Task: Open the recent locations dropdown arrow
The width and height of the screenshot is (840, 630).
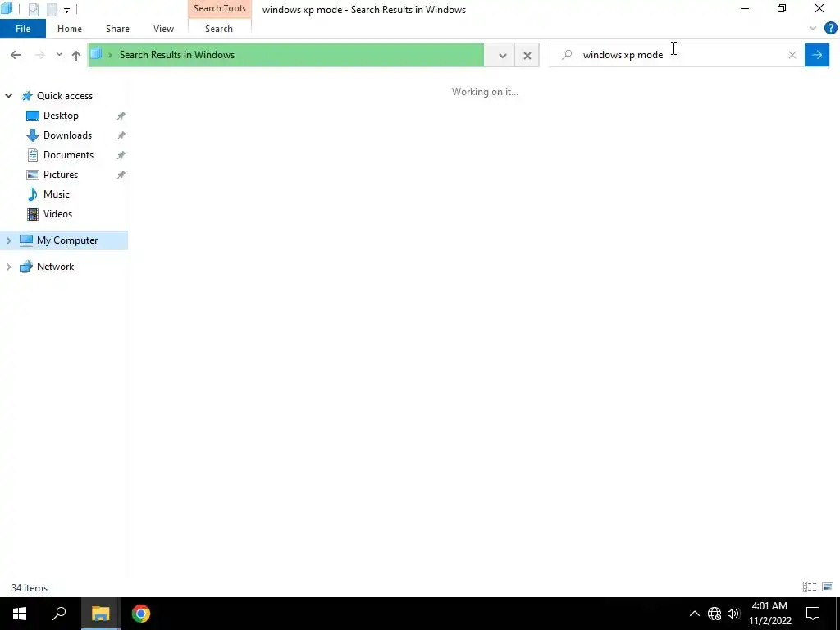Action: (59, 55)
